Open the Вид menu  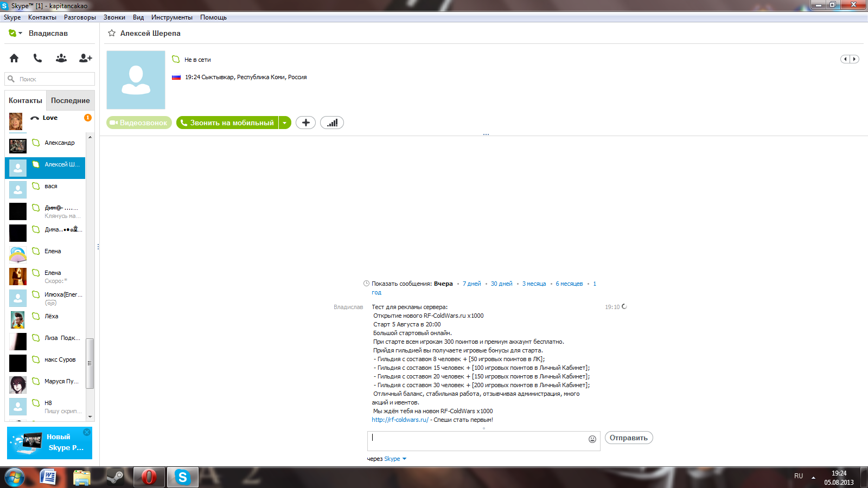point(138,17)
